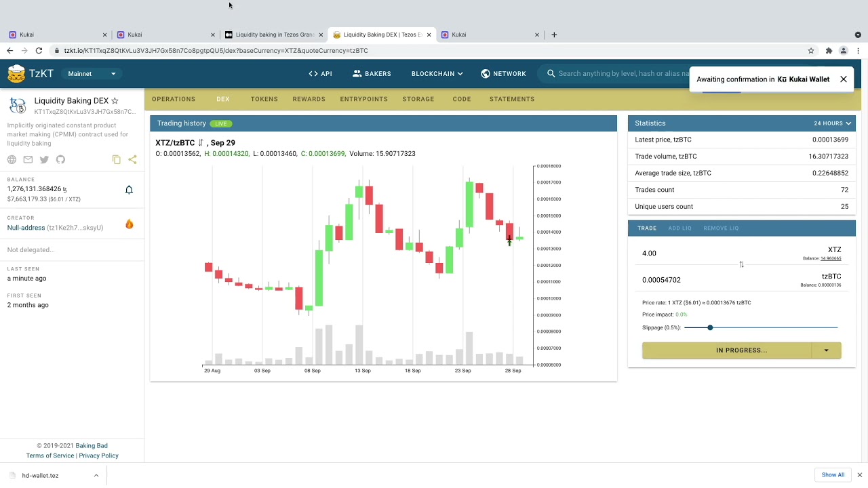Bookmark this page with the star

[811, 51]
